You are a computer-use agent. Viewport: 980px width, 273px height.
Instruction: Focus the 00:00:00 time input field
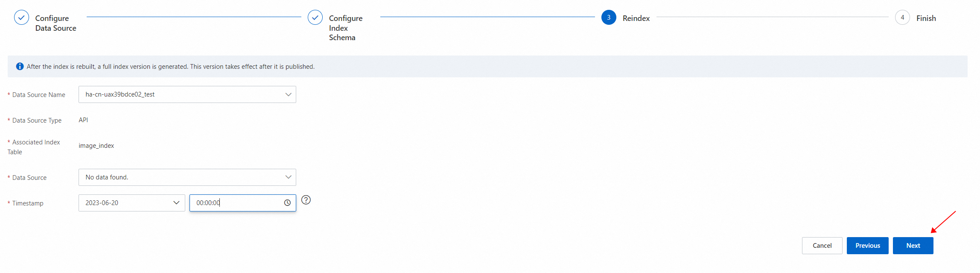coord(243,203)
